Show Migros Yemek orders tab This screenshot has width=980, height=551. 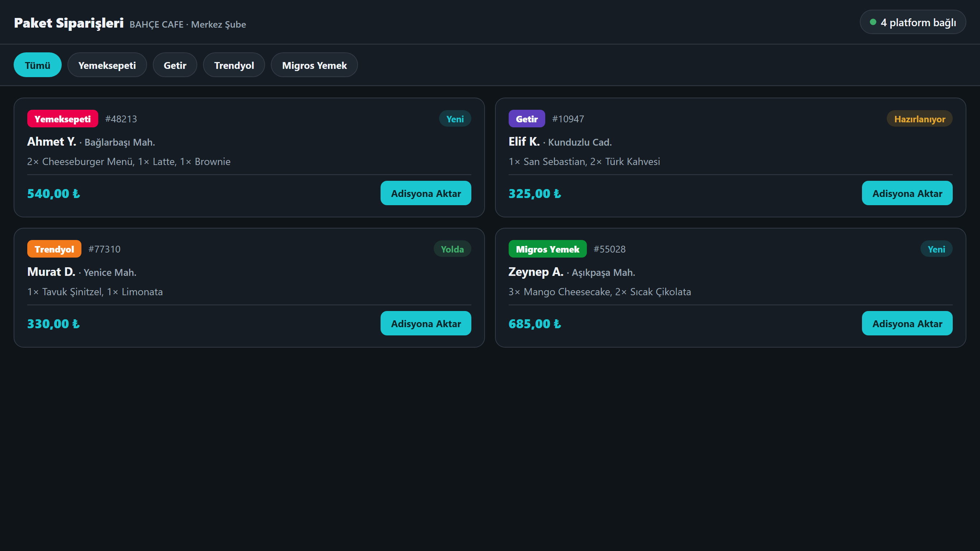coord(314,65)
